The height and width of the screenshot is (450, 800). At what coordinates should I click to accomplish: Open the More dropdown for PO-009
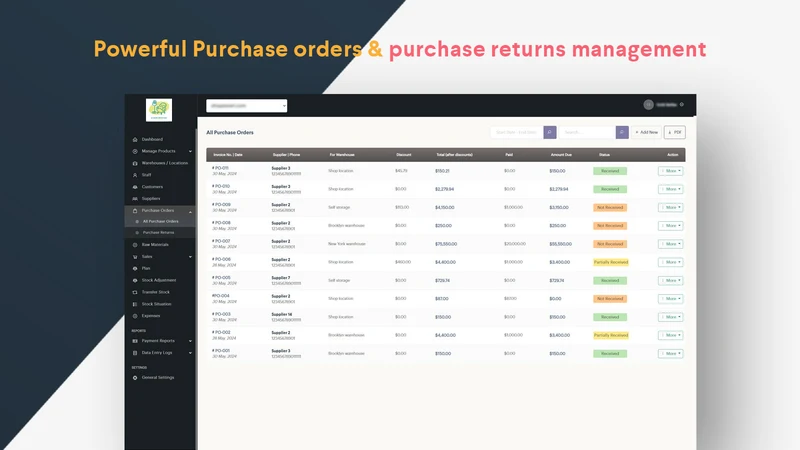pyautogui.click(x=670, y=208)
